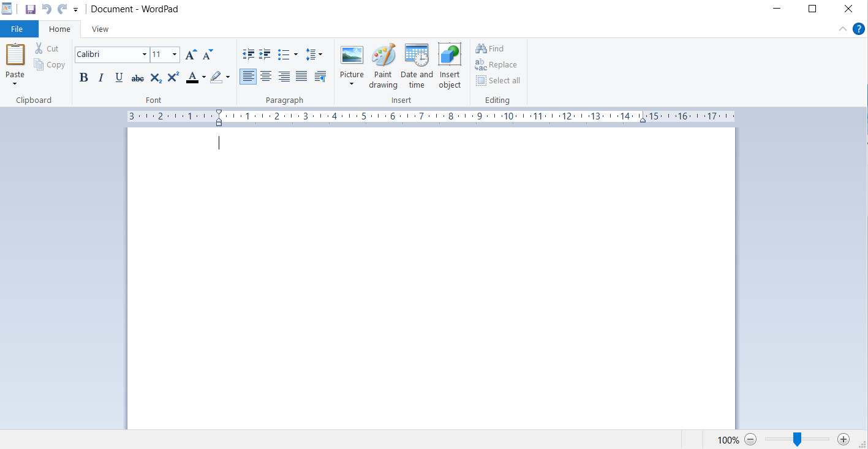This screenshot has width=868, height=449.
Task: Enable underline formatting
Action: 119,77
